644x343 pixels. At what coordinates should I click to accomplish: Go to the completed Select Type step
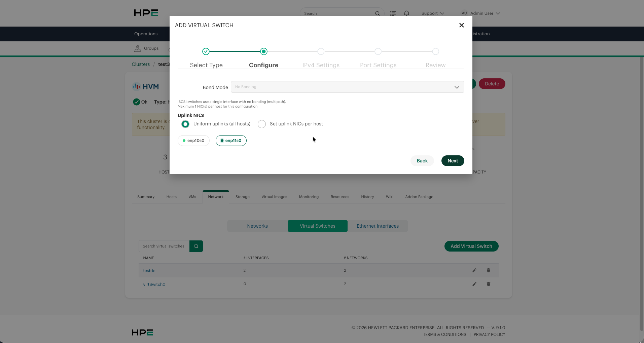pos(206,51)
